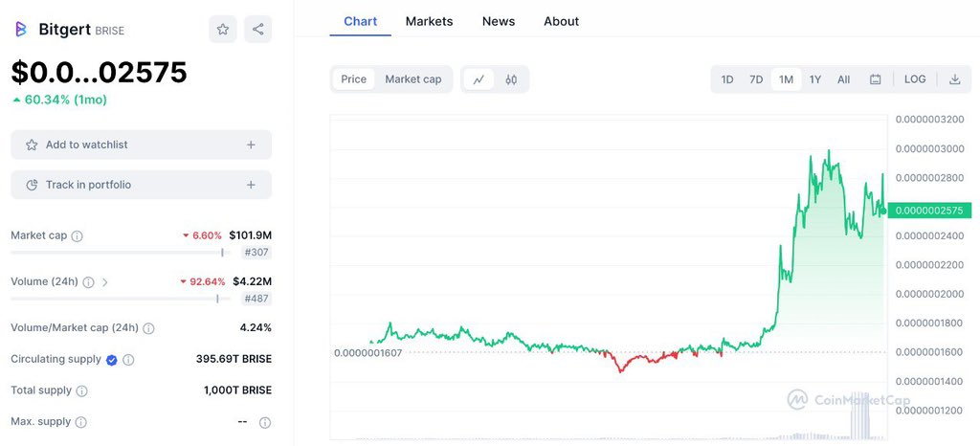980x446 pixels.
Task: Open Circulating supply info icon
Action: [x=128, y=360]
